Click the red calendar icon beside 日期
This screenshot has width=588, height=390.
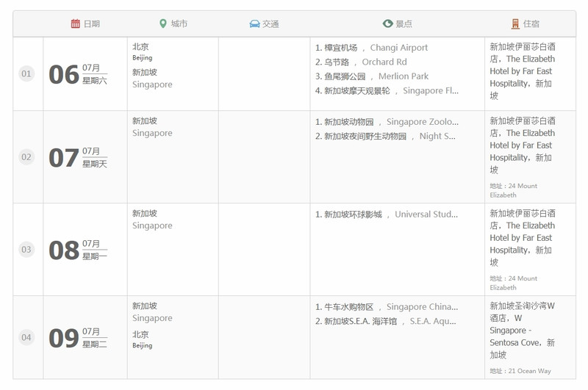click(x=76, y=24)
